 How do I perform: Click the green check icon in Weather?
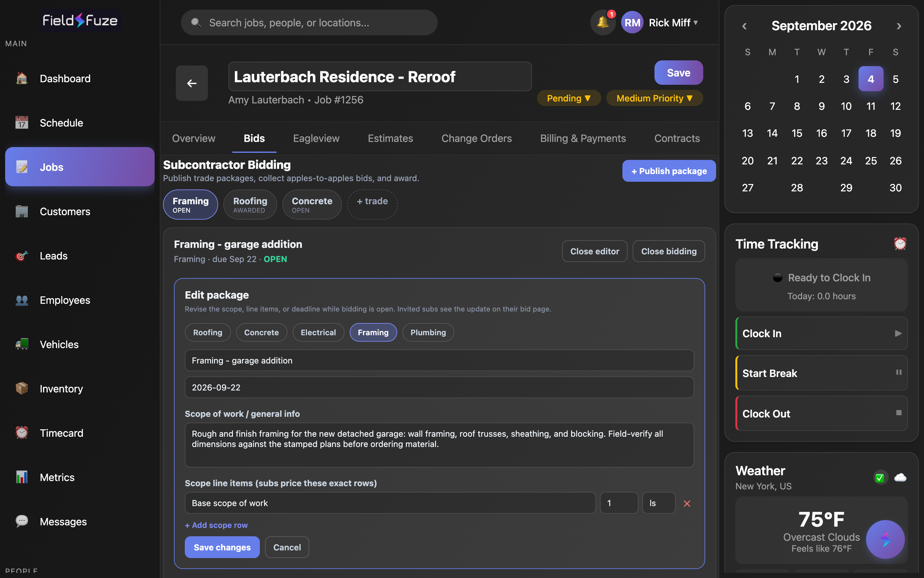[880, 478]
